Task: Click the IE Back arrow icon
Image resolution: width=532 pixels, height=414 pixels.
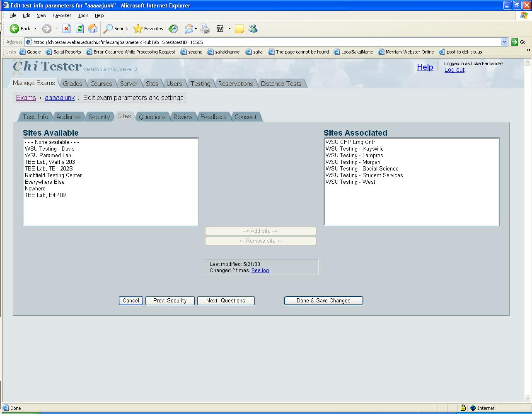Action: [15, 29]
